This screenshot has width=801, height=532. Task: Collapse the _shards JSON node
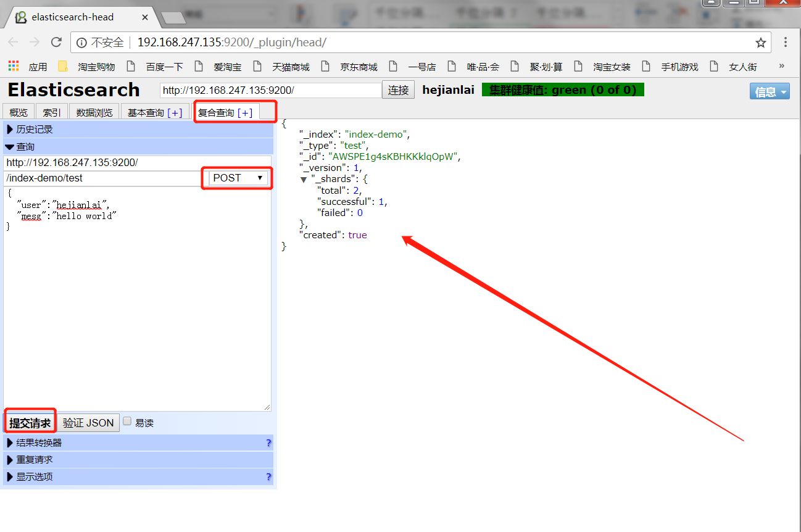[304, 179]
